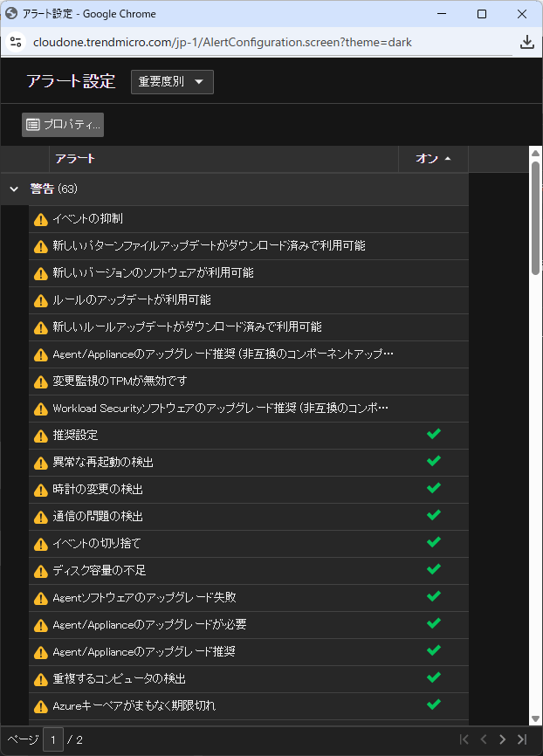The height and width of the screenshot is (756, 543).
Task: Collapse the 警告 (63) group
Action: [x=14, y=189]
